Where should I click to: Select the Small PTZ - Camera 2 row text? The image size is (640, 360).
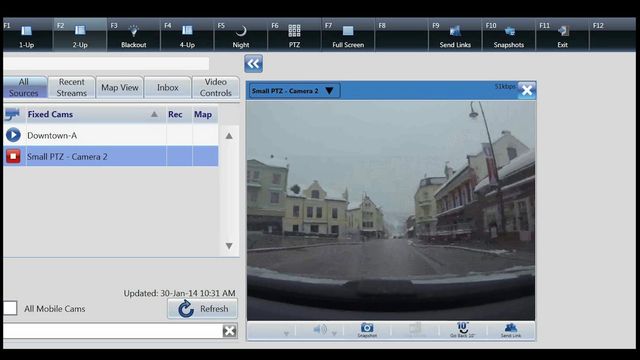point(67,157)
